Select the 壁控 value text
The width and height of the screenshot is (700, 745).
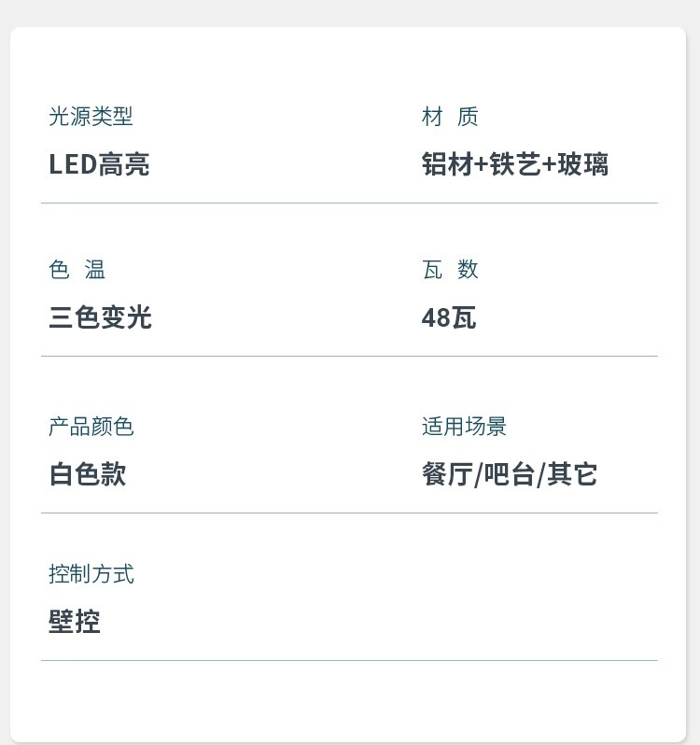tap(75, 622)
